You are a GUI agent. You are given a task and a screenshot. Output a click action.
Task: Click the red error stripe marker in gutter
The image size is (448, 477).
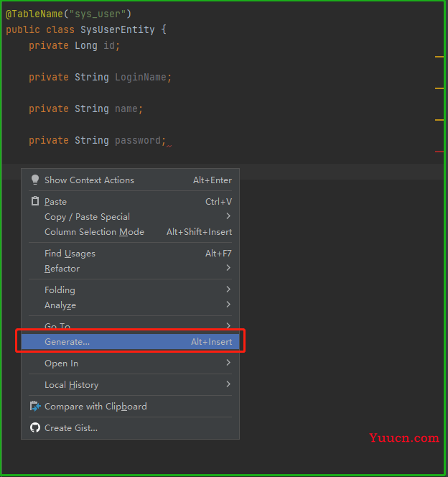point(439,152)
